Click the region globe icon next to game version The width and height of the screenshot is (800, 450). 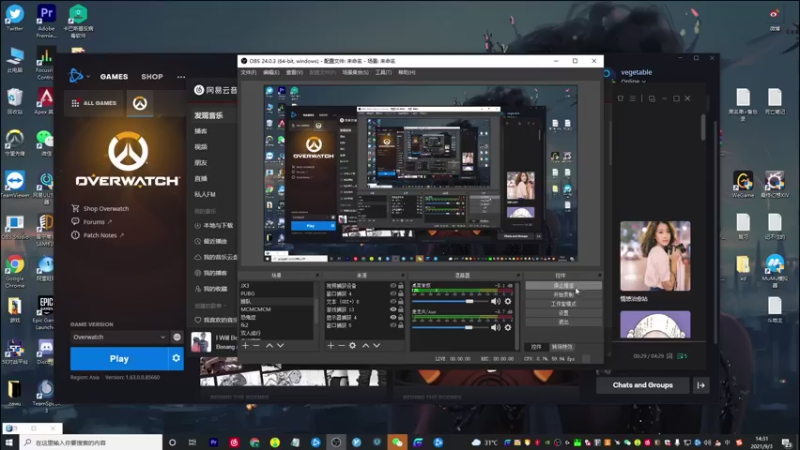pos(177,337)
